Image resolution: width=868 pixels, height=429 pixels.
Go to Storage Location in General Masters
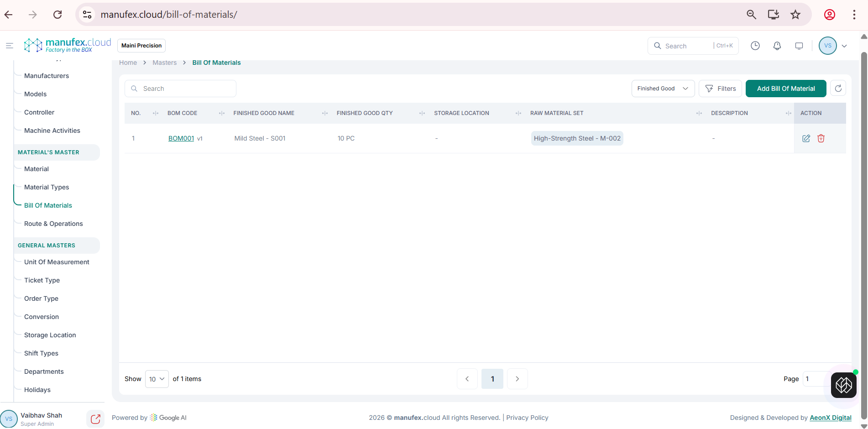click(x=50, y=335)
